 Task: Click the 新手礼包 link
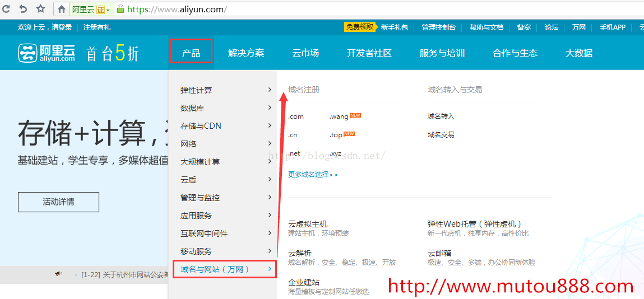(x=394, y=27)
